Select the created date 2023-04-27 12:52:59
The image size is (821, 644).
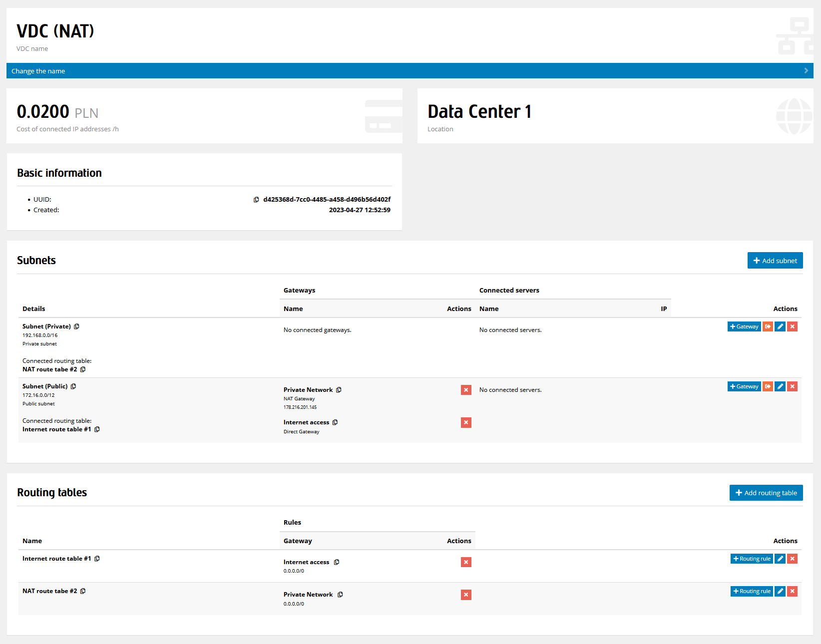point(360,210)
